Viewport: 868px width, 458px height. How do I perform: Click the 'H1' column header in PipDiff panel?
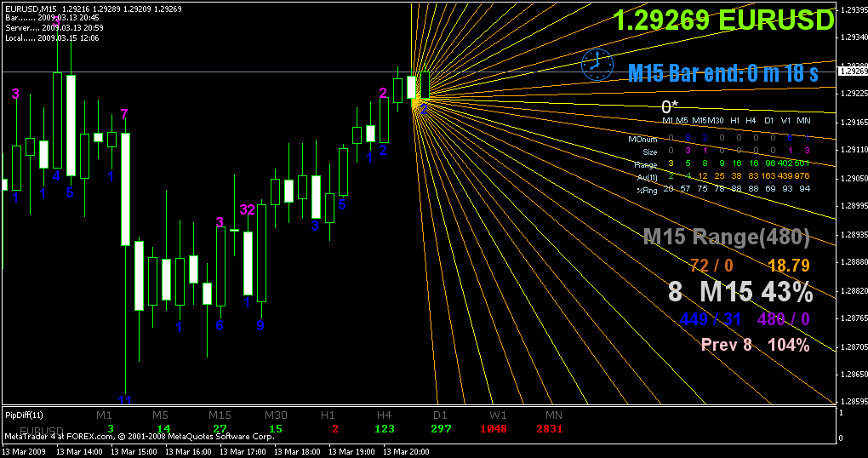(x=328, y=415)
